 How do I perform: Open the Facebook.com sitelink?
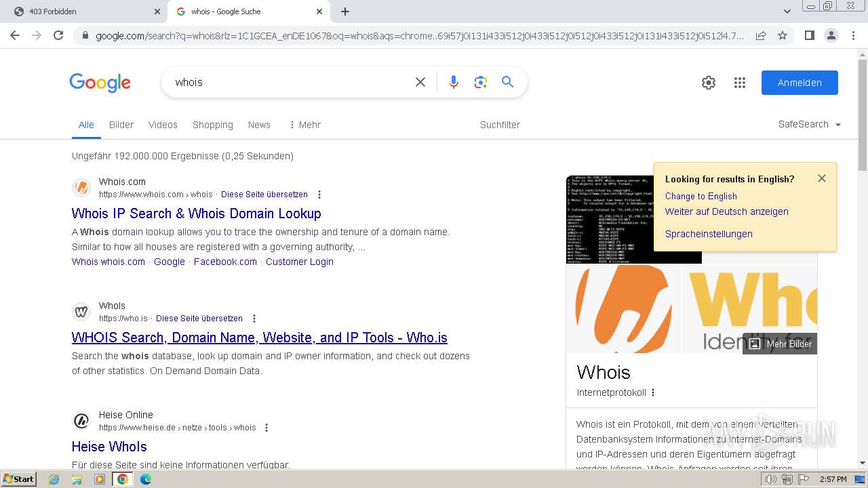pyautogui.click(x=225, y=262)
